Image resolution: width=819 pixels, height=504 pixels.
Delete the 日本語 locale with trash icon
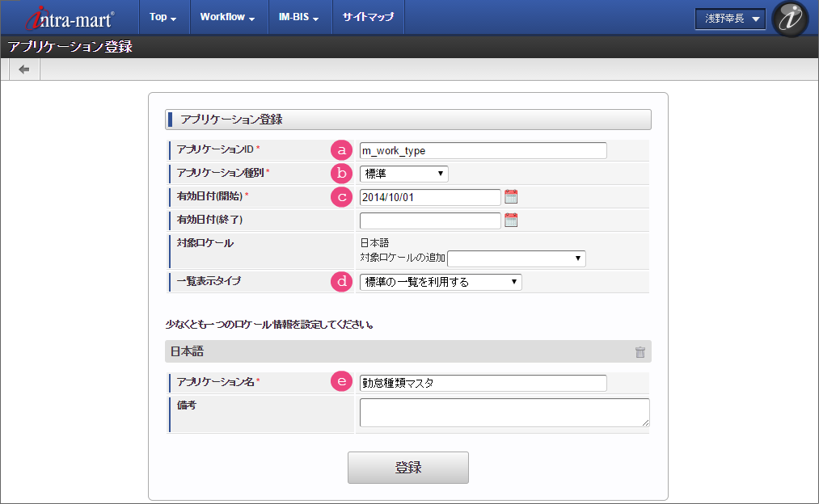[640, 352]
